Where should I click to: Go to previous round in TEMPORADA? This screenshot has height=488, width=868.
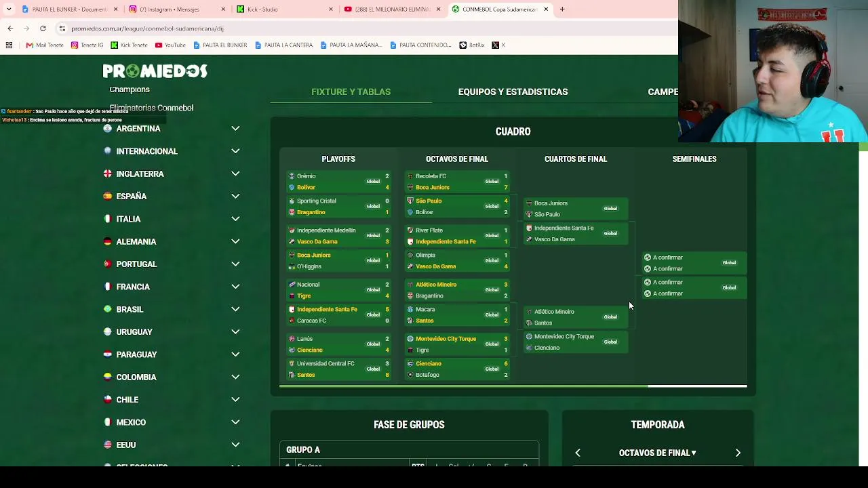pyautogui.click(x=578, y=453)
